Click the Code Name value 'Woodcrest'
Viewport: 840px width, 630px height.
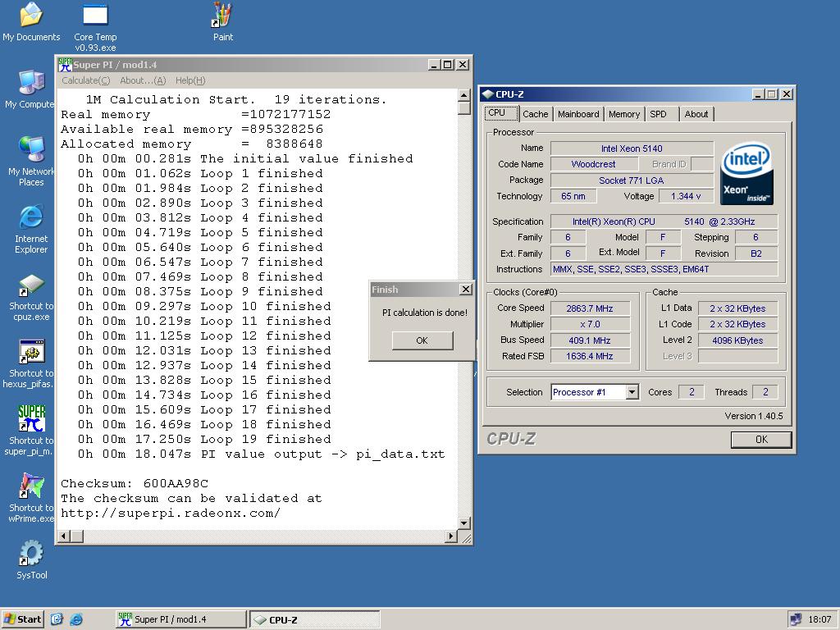point(593,164)
